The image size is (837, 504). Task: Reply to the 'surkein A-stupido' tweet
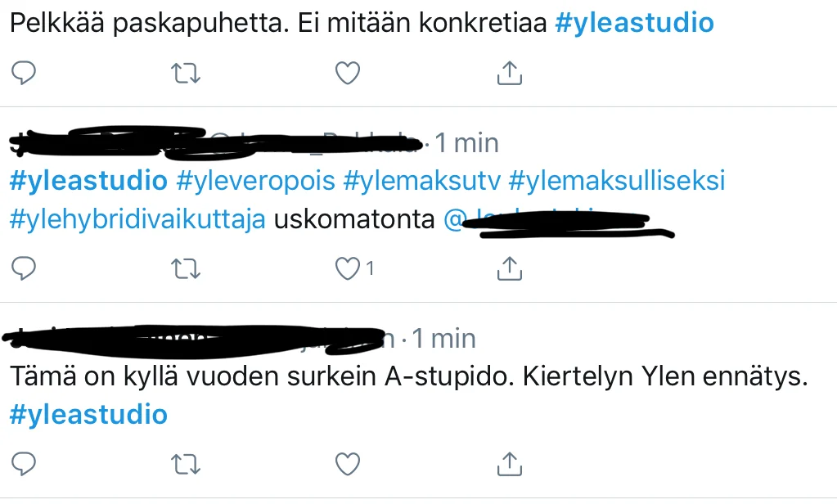point(24,463)
